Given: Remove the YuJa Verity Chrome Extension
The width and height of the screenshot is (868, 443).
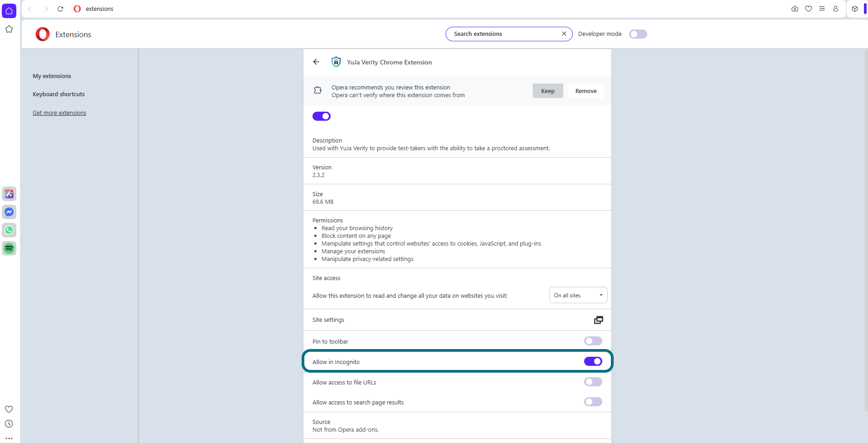Looking at the screenshot, I should click(585, 91).
